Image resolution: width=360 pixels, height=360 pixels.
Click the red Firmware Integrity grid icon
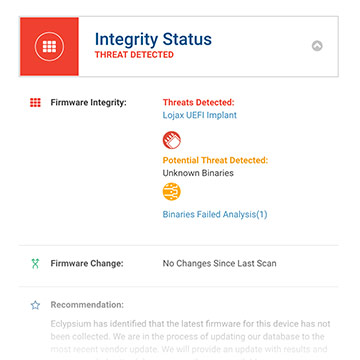tap(35, 102)
